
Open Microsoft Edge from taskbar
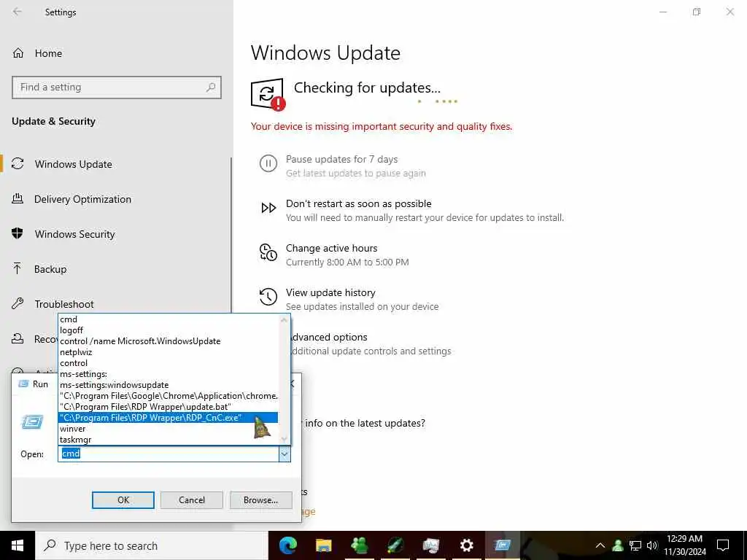[287, 545]
